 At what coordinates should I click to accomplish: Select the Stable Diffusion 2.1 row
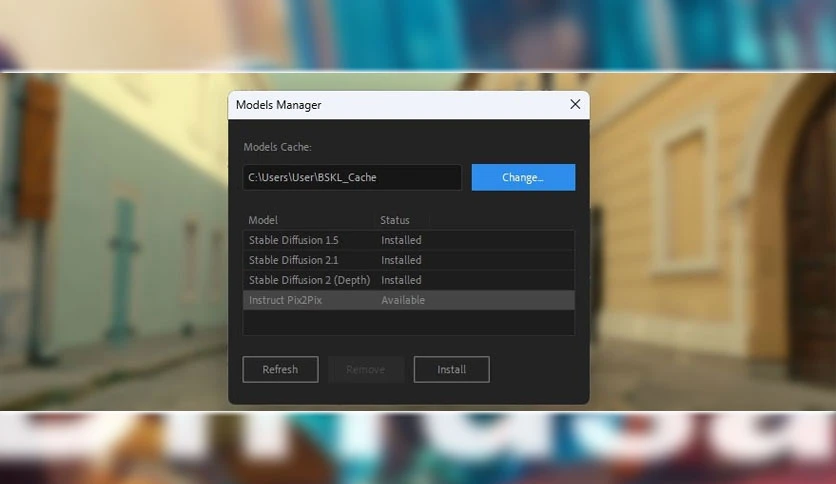[x=408, y=260]
